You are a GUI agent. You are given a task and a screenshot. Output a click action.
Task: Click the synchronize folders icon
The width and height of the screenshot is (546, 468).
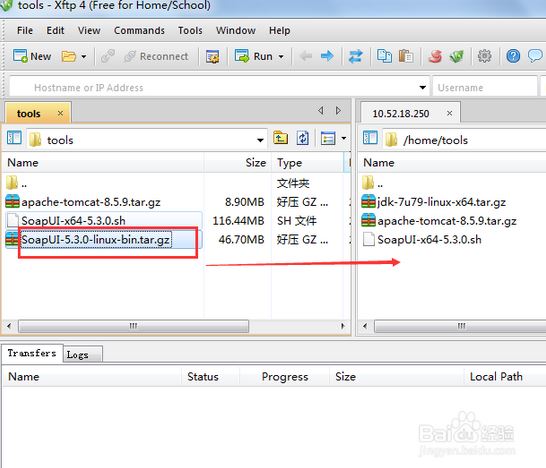(356, 56)
